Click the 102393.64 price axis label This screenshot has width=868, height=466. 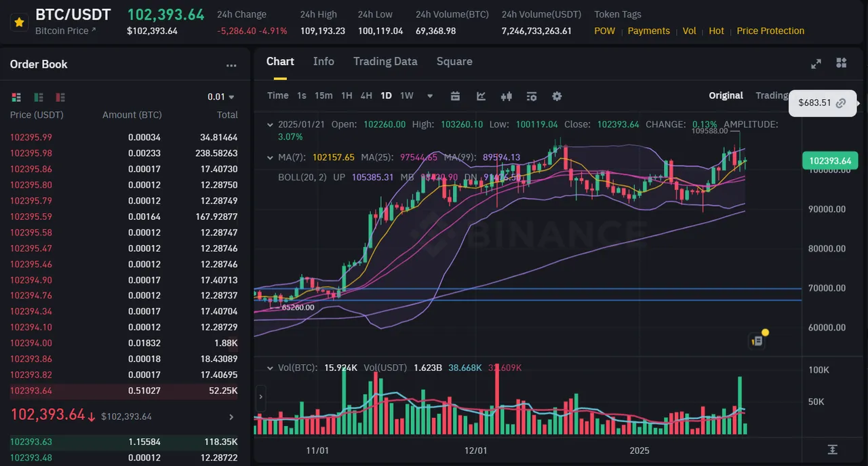click(x=830, y=161)
